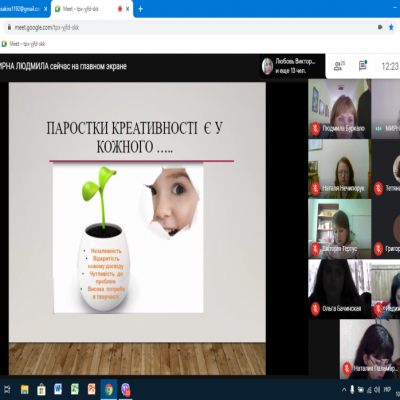Open Excel from the taskbar
The image size is (400, 400).
click(x=75, y=389)
